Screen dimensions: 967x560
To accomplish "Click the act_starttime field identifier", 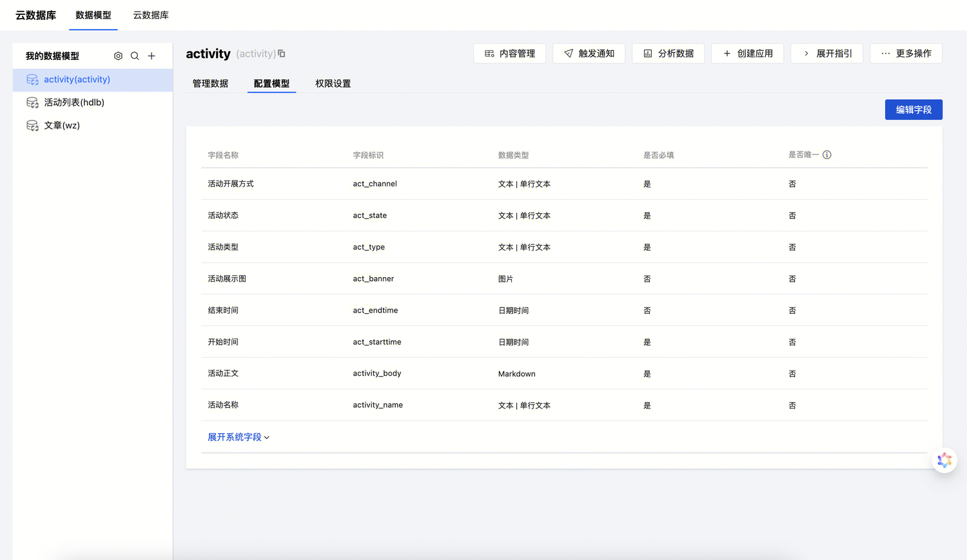I will pos(377,342).
